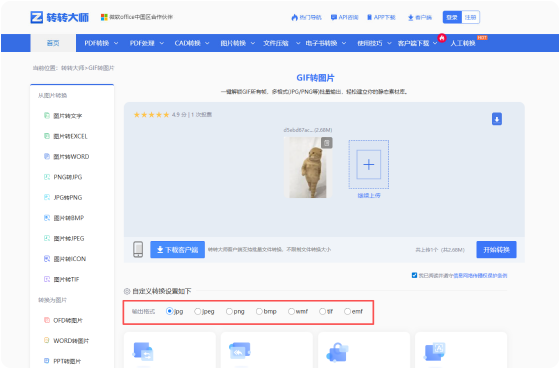Select jpeg output format radio button
Image resolution: width=560 pixels, height=369 pixels.
click(197, 311)
